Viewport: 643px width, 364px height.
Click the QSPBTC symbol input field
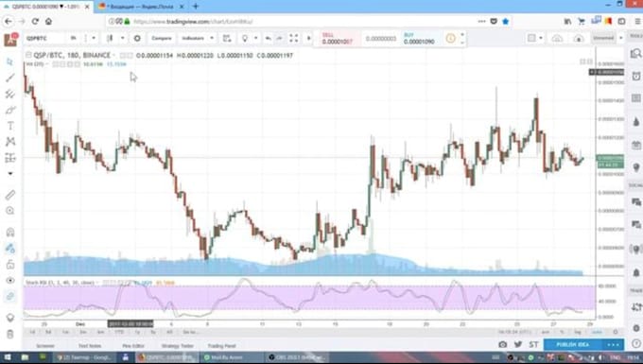[x=44, y=38]
